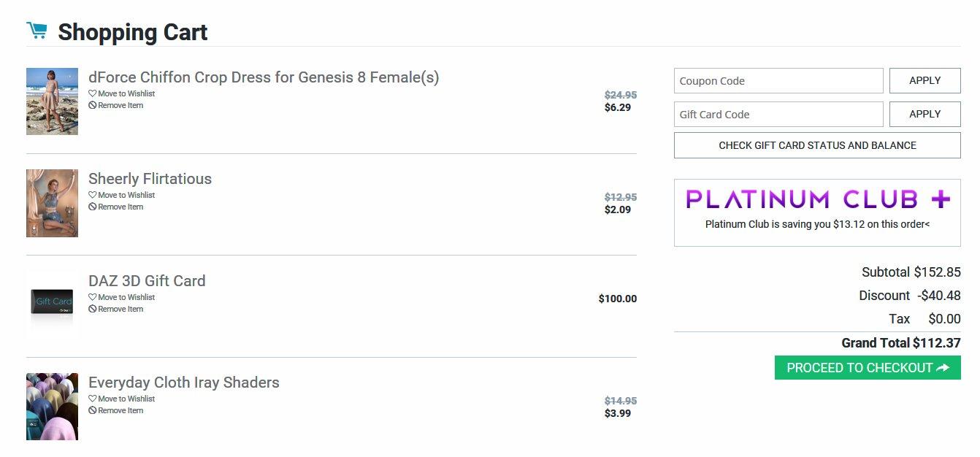
Task: Click the DAZ 3D Gift Card thumbnail
Action: pyautogui.click(x=52, y=302)
